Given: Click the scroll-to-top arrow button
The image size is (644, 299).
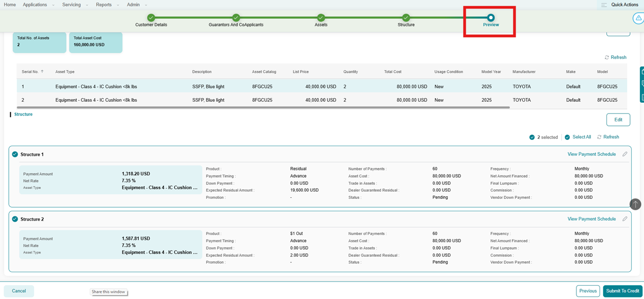Looking at the screenshot, I should (x=635, y=204).
